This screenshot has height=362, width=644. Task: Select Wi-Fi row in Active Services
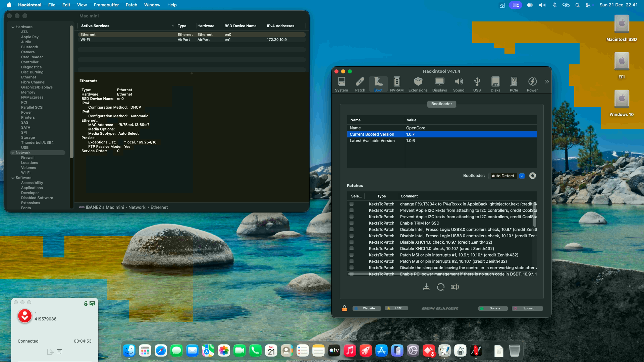pyautogui.click(x=192, y=40)
